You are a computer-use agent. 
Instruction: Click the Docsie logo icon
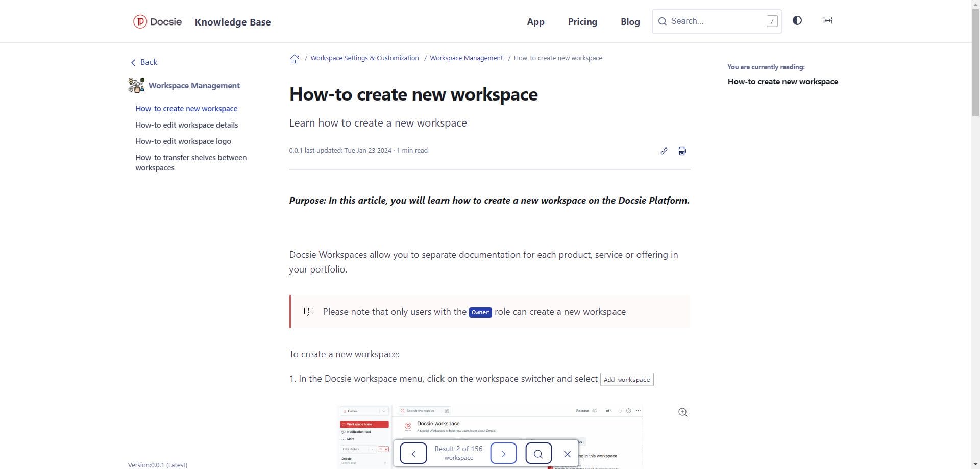pyautogui.click(x=140, y=21)
